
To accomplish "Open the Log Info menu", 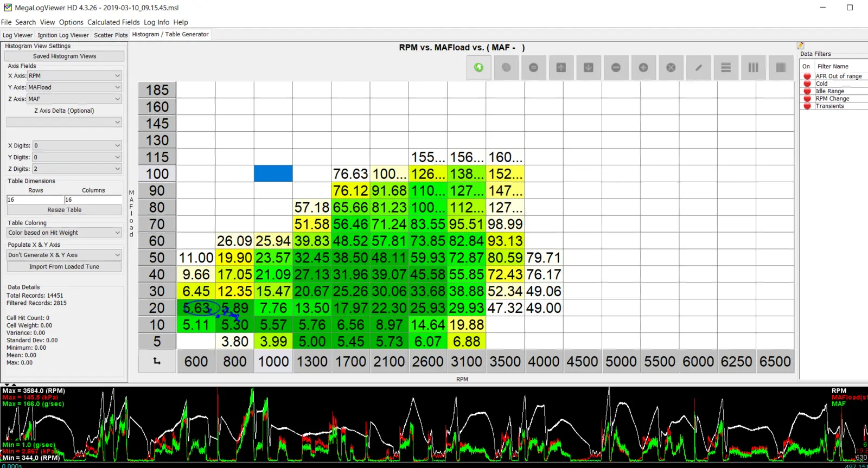I will [x=156, y=22].
